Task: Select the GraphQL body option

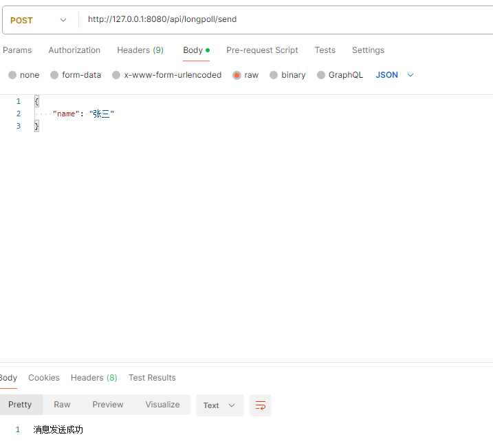Action: 340,75
